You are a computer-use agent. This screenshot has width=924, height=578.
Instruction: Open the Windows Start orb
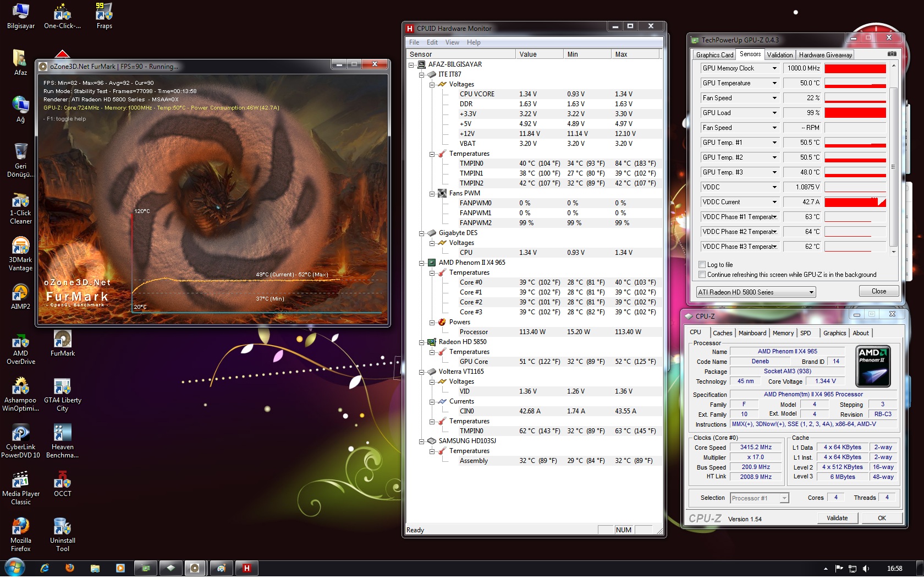(x=14, y=568)
